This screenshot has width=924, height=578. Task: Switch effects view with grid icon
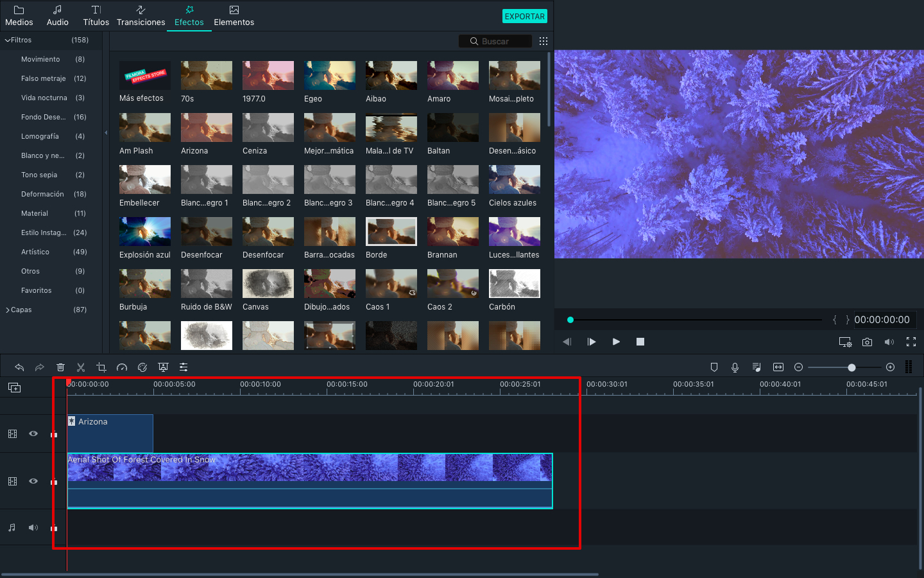point(543,41)
